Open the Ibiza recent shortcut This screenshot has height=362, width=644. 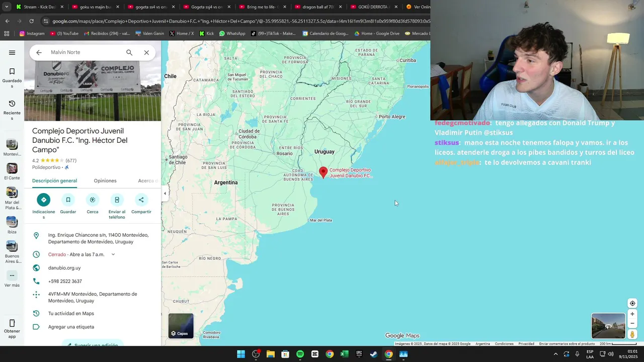(12, 225)
